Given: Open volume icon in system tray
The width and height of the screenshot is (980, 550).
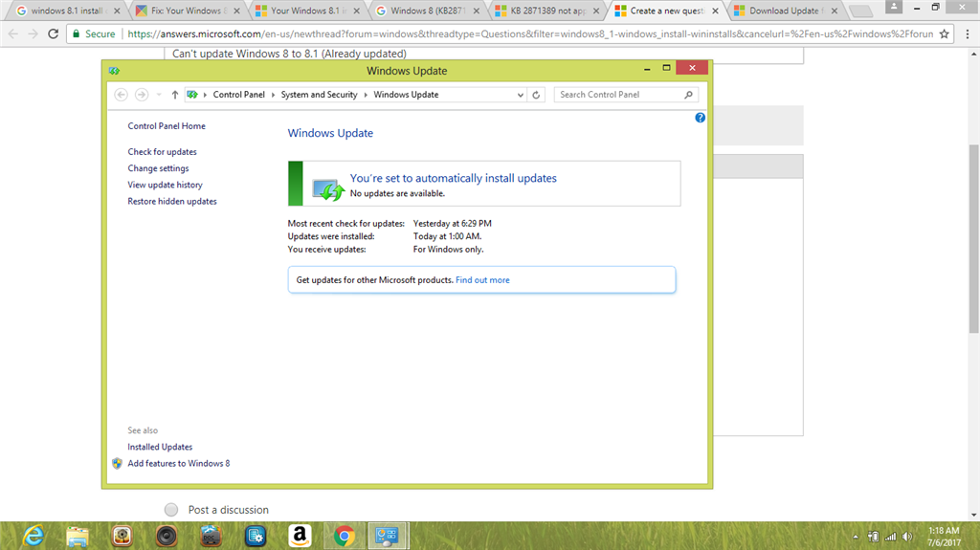Looking at the screenshot, I should pyautogui.click(x=907, y=537).
